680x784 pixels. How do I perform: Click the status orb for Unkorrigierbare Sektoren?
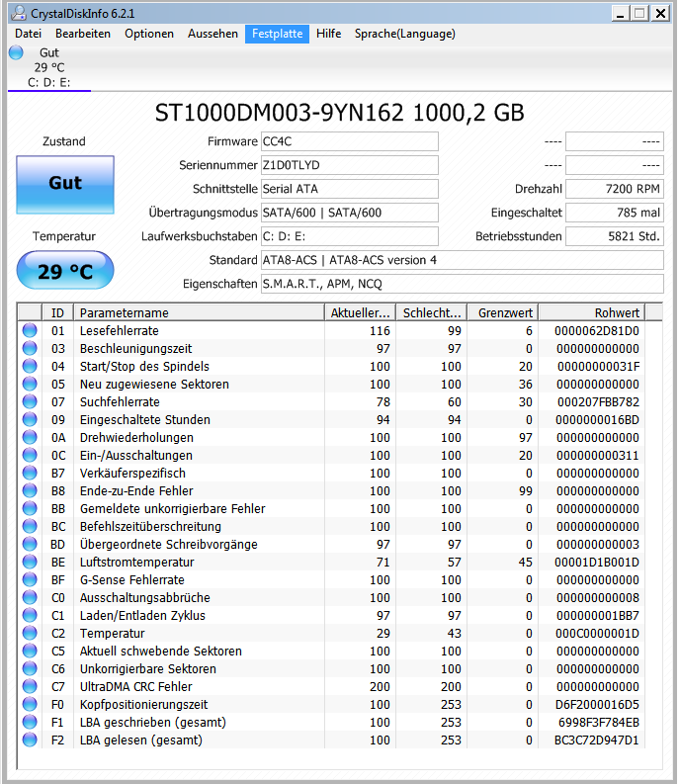(x=30, y=668)
